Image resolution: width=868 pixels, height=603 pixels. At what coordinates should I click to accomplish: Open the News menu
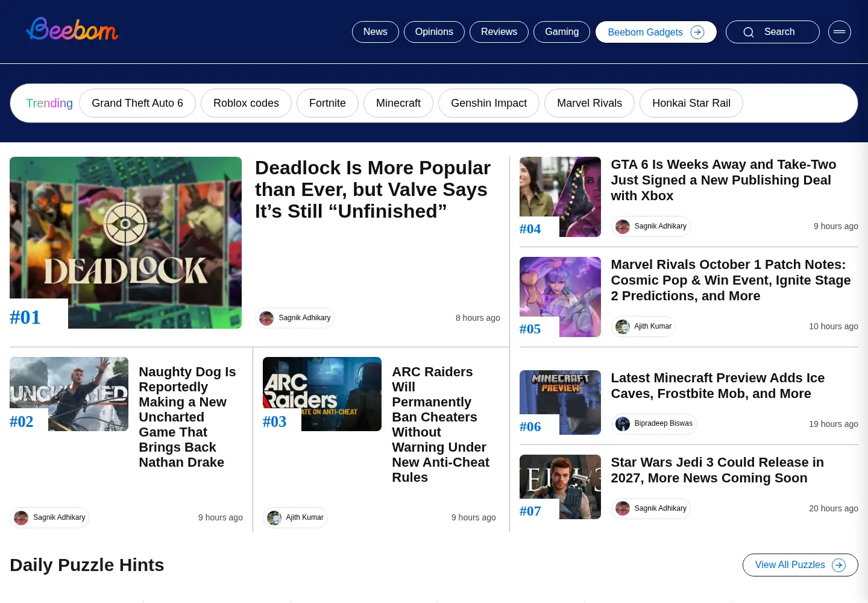pos(376,32)
